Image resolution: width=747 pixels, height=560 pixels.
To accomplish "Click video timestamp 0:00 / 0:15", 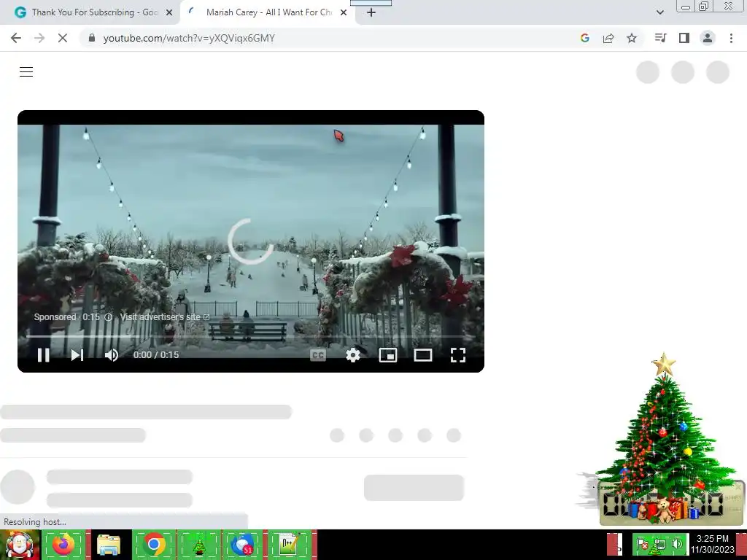I will [x=156, y=355].
